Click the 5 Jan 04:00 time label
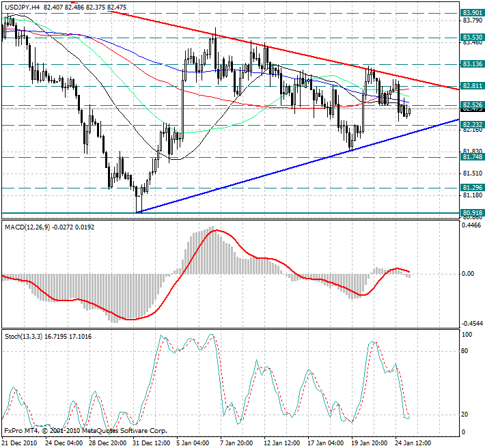Viewport: 485px width, 448px height. point(193,443)
